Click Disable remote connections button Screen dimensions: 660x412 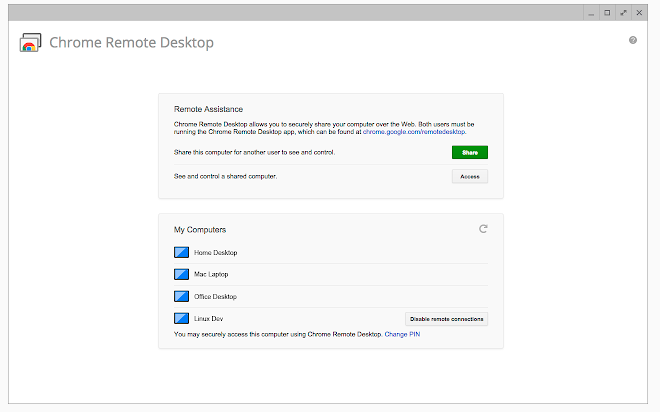[446, 319]
